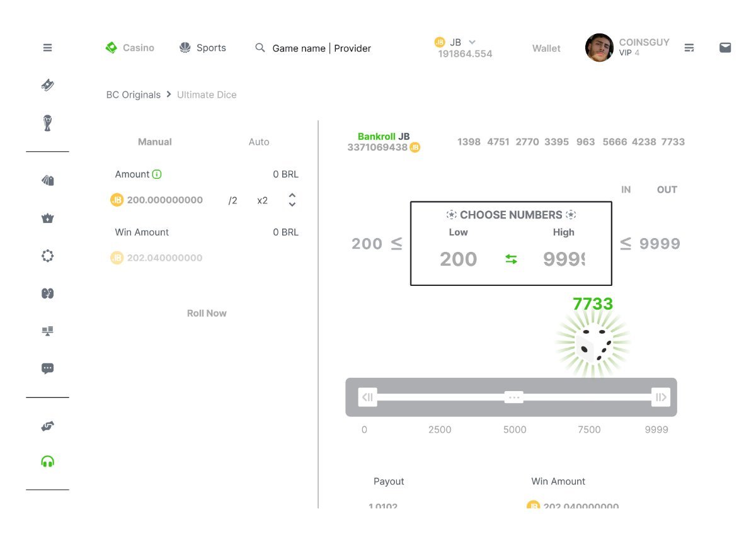Viewport: 756px width, 534px height.
Task: Open the list menu next to COINSGUY profile
Action: [x=689, y=48]
